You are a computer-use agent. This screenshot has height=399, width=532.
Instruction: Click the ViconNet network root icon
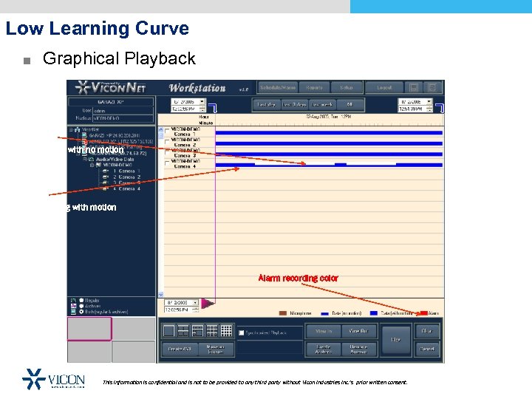(x=78, y=129)
